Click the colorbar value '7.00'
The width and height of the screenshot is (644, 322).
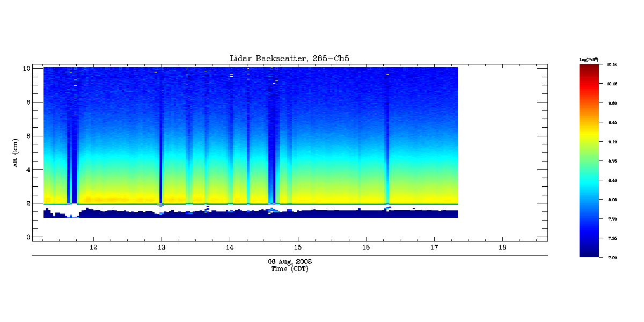coord(612,258)
